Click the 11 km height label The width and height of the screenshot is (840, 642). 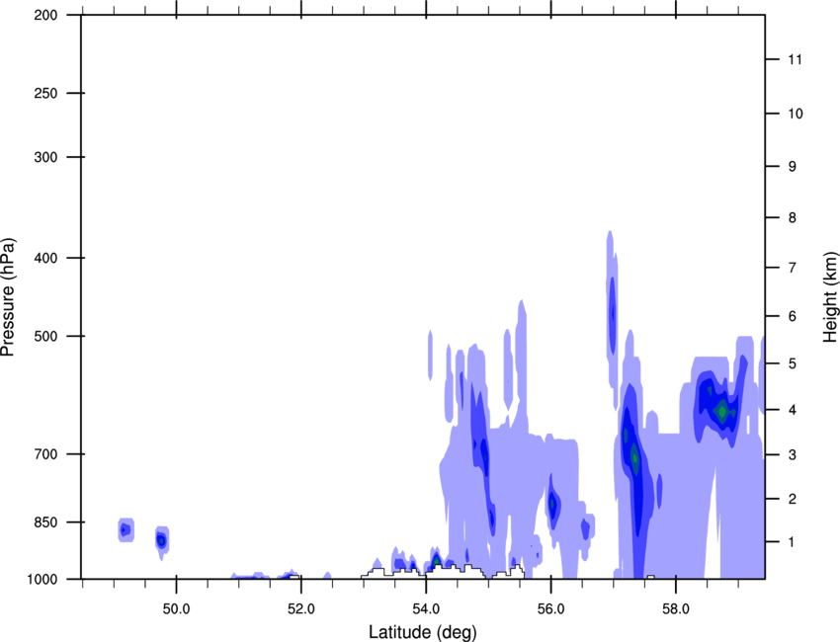[x=796, y=59]
